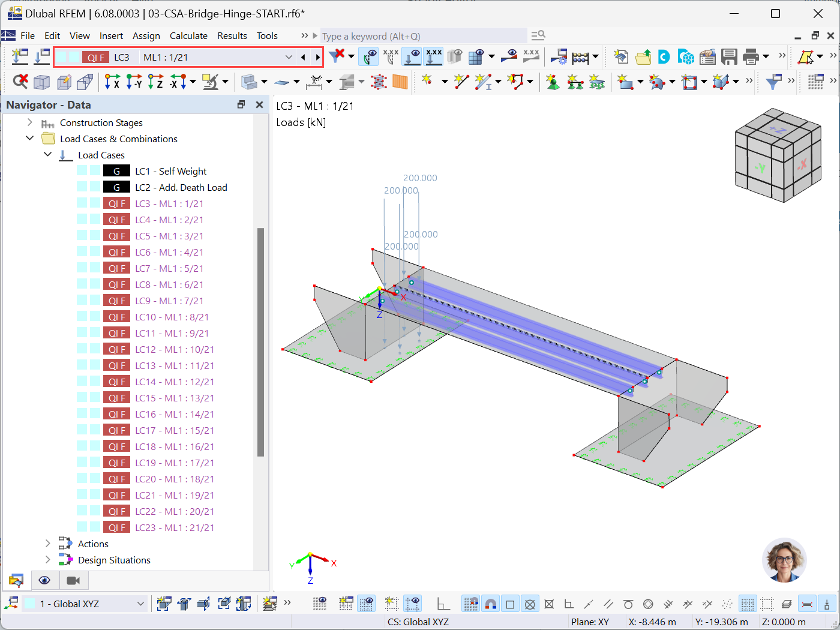Go to next load case arrow
840x630 pixels.
[317, 58]
